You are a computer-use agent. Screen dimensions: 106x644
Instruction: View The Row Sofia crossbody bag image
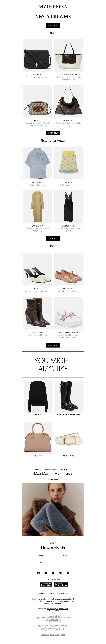pos(37,56)
